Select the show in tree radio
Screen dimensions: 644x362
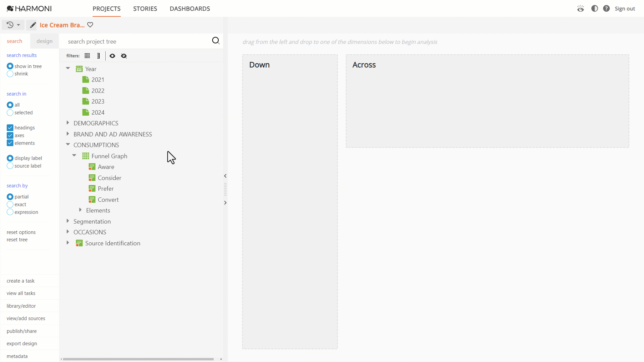point(10,66)
